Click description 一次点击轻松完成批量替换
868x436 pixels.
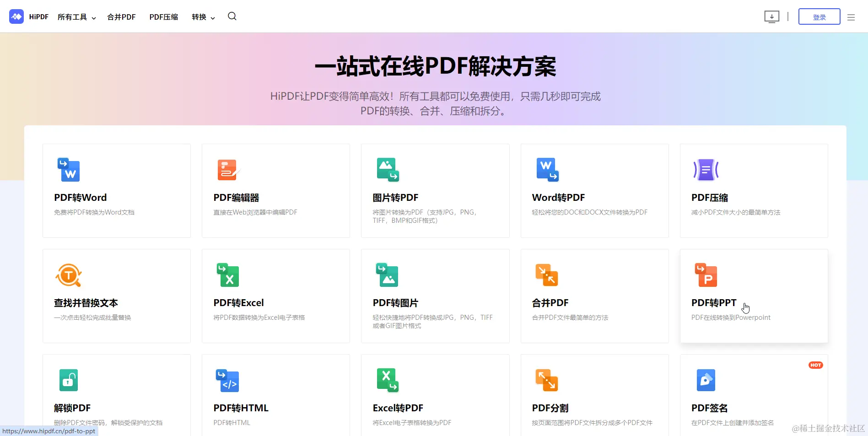(92, 318)
